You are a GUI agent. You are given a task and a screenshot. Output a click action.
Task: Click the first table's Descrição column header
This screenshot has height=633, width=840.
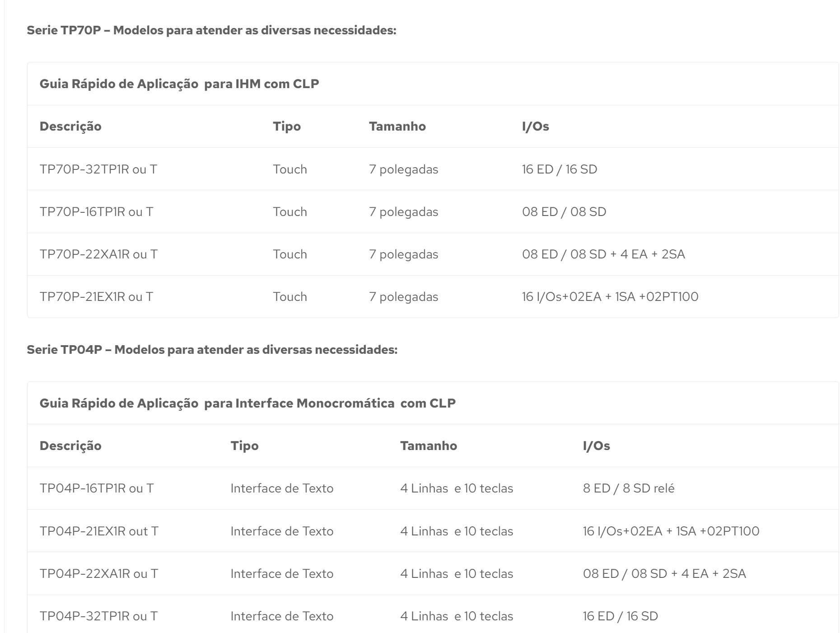click(x=70, y=127)
